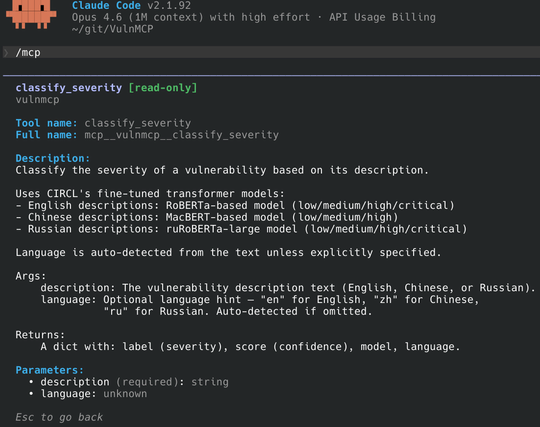Click the 'Returns:' label
540x427 pixels.
(x=40, y=335)
